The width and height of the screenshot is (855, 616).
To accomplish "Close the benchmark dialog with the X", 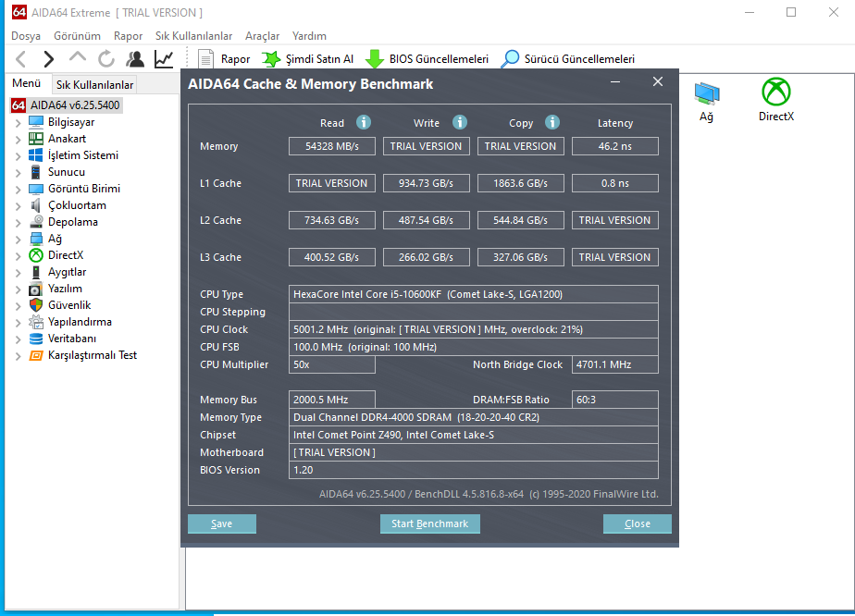I will pyautogui.click(x=658, y=81).
